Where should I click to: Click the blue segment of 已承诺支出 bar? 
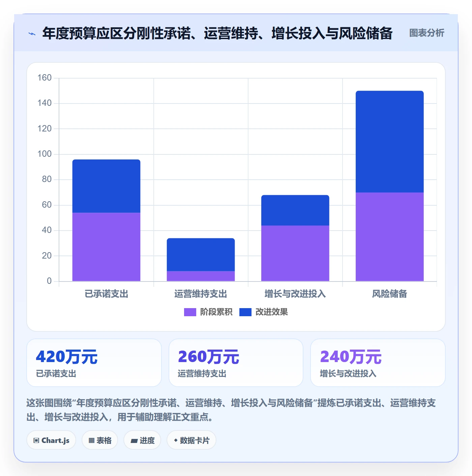coord(106,186)
